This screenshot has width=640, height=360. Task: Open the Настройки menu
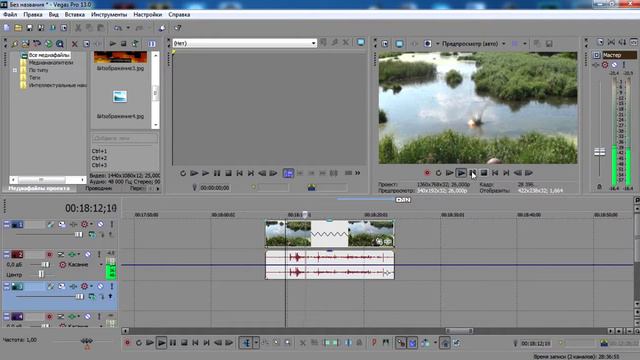click(x=147, y=14)
